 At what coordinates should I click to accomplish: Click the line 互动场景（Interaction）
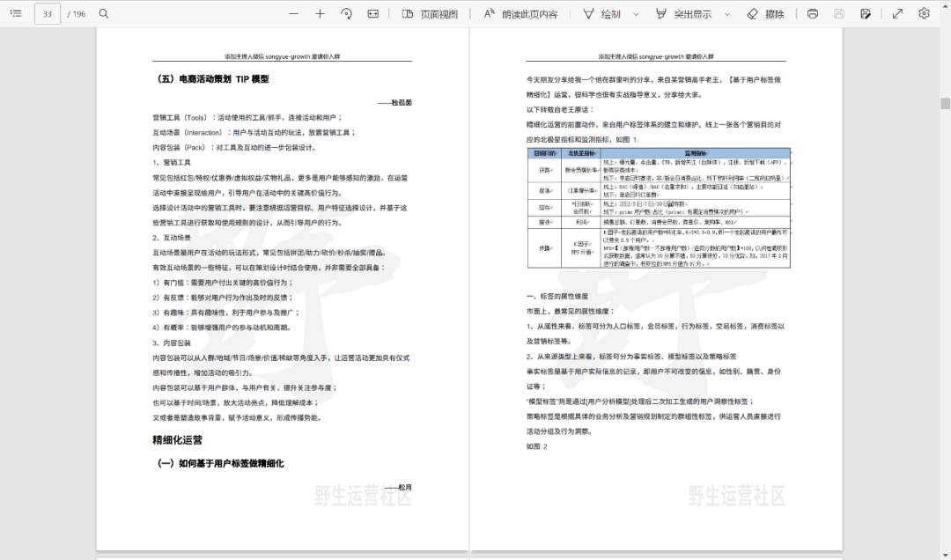pos(254,132)
